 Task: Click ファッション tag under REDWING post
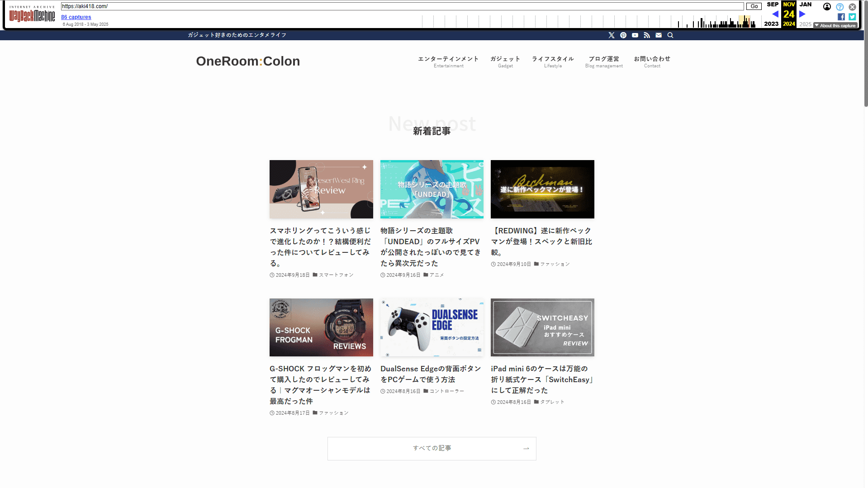pos(555,264)
